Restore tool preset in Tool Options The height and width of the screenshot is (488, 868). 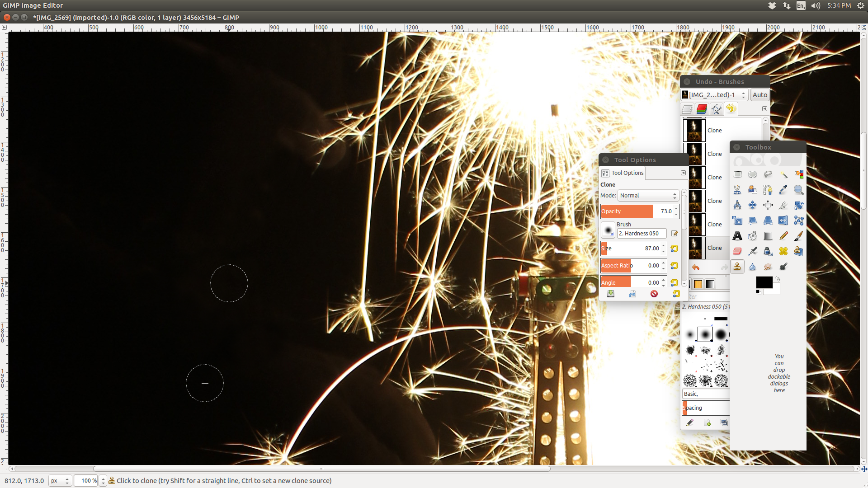632,294
